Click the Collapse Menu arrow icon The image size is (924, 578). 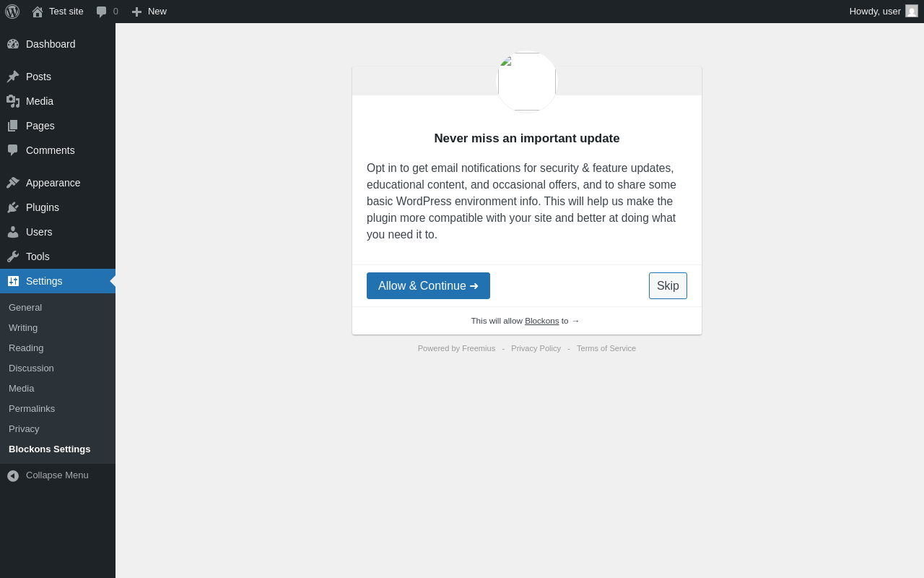pos(13,475)
